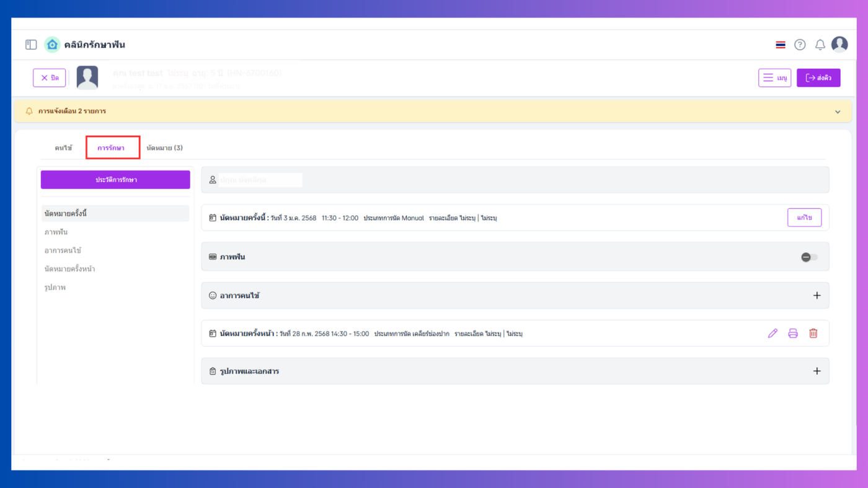
Task: Switch to the นัดหมาย (3) tab
Action: [164, 148]
